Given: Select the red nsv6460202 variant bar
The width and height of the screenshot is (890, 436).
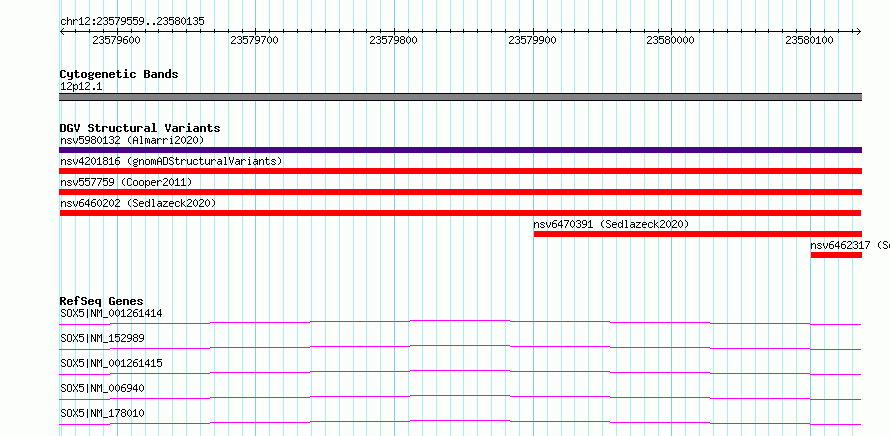Looking at the screenshot, I should coord(460,213).
